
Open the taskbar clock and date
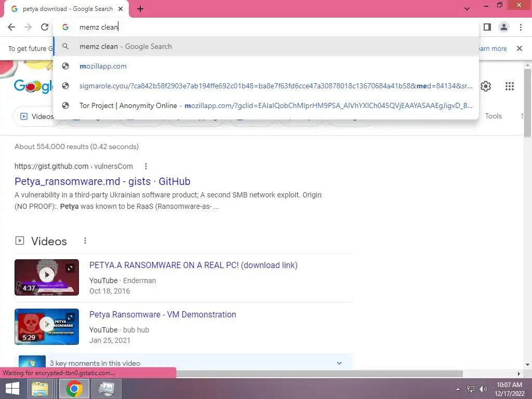click(509, 389)
